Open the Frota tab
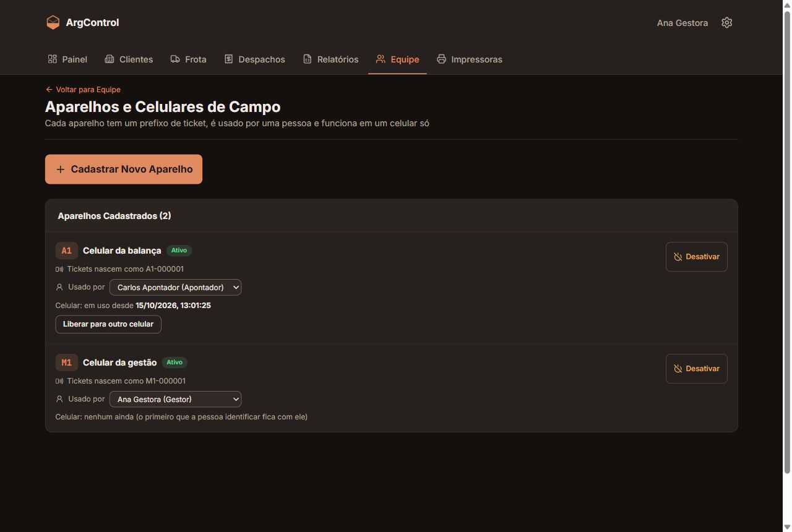Screen dimensions: 792x532 [188, 59]
